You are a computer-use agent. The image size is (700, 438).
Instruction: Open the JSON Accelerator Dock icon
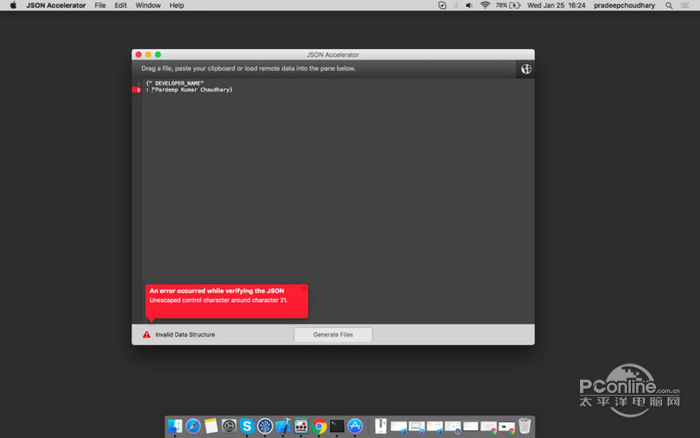click(x=301, y=426)
